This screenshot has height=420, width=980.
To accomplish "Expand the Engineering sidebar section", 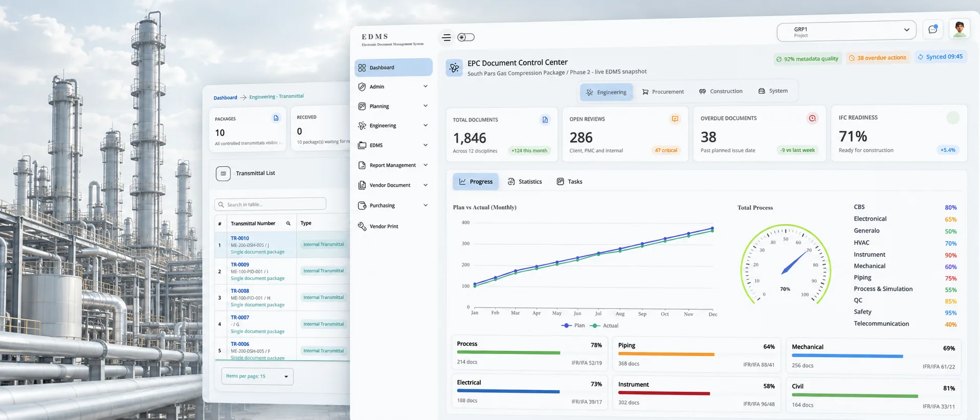I will pyautogui.click(x=393, y=125).
